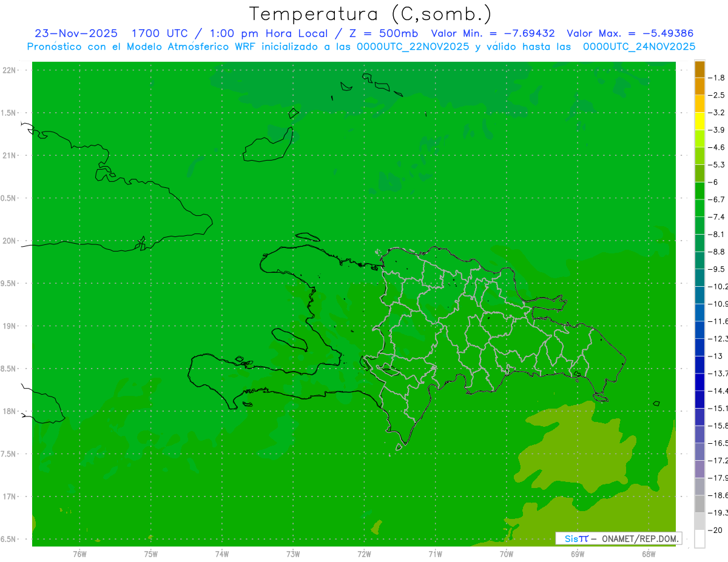Image resolution: width=728 pixels, height=562 pixels.
Task: Click the '73W' longitude axis label
Action: coord(293,554)
